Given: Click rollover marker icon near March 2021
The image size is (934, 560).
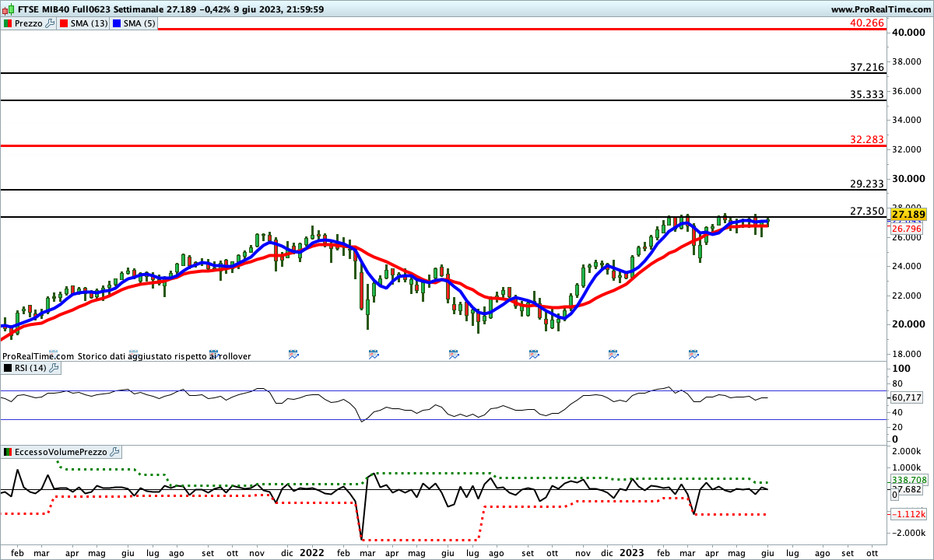Looking at the screenshot, I should [x=54, y=354].
